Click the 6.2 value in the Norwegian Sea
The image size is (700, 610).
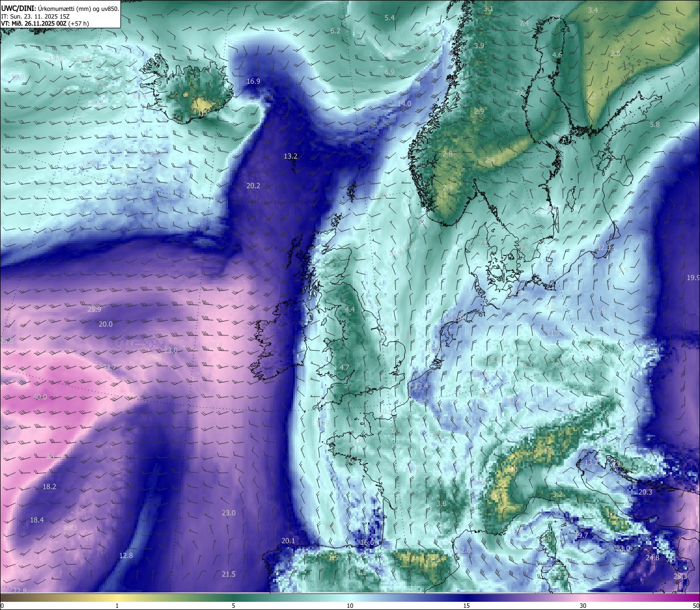click(x=335, y=31)
